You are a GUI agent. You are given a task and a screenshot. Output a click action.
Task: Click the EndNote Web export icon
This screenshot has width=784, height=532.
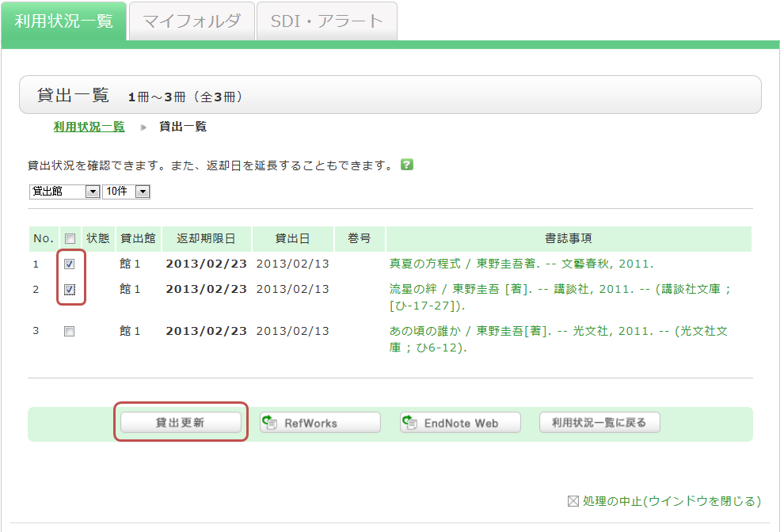pyautogui.click(x=409, y=423)
